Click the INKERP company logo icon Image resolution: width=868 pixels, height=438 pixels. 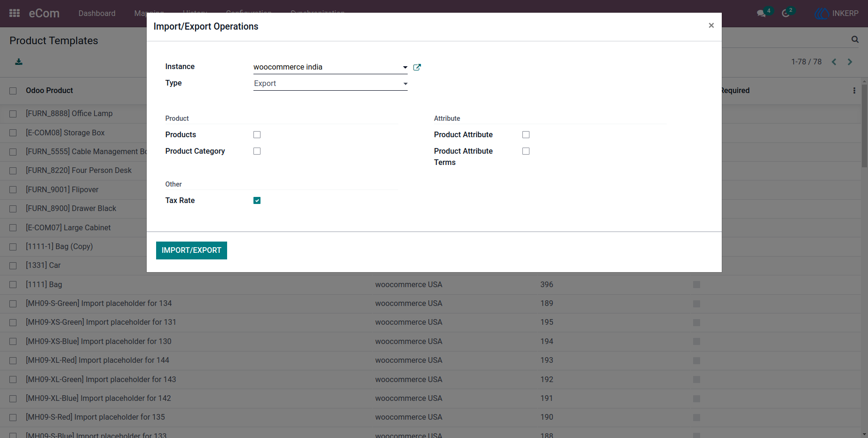coord(821,13)
